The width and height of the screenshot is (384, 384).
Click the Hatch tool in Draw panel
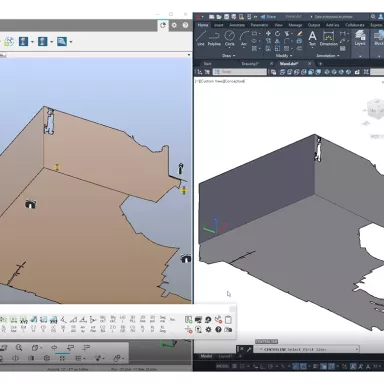point(255,48)
